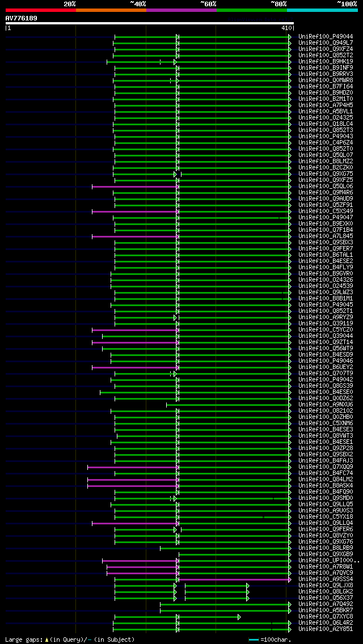The image size is (363, 644).
Task: Click the UniRef100_A9SSS4 label
Action: point(326,579)
